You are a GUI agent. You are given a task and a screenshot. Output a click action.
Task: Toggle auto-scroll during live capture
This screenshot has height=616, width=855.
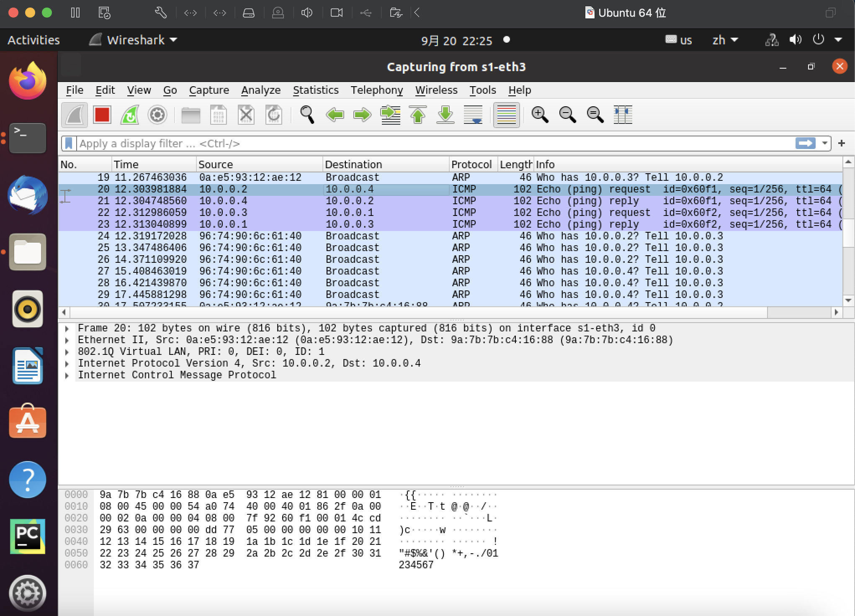[473, 115]
